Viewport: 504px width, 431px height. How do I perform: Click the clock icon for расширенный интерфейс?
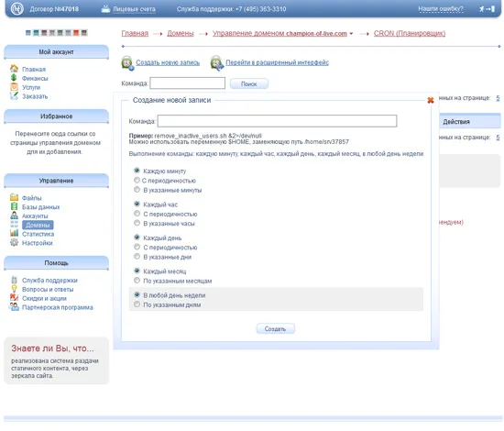(x=217, y=62)
